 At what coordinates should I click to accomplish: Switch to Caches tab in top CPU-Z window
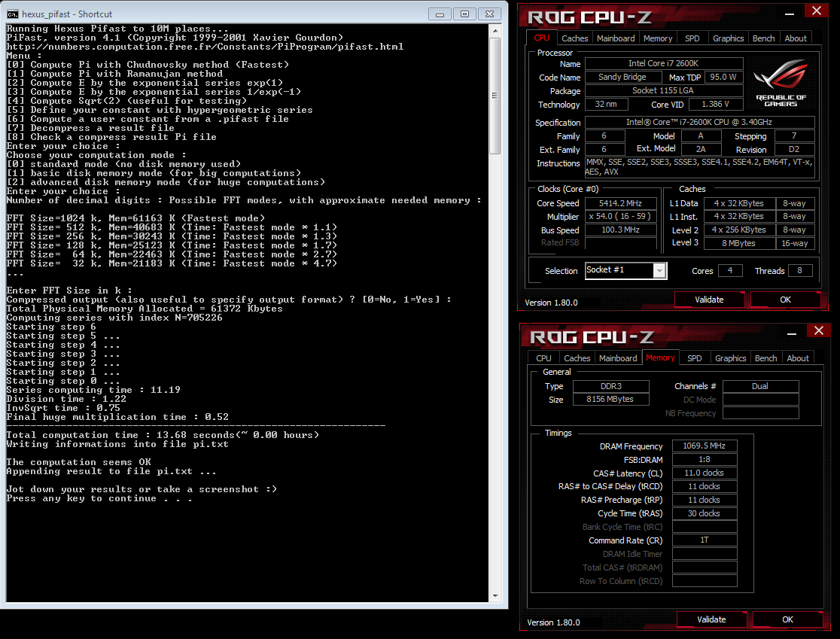[575, 38]
